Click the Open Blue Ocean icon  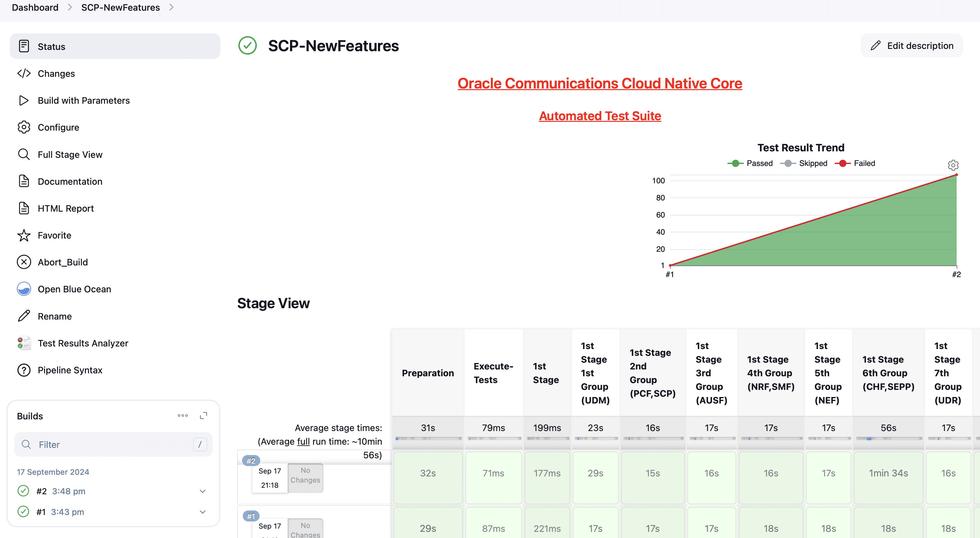[x=24, y=289]
